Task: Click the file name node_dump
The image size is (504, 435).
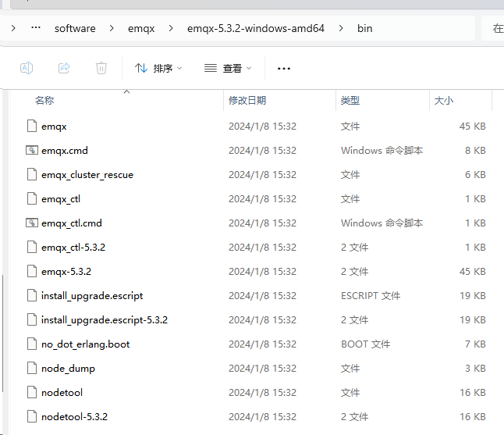Action: (68, 369)
